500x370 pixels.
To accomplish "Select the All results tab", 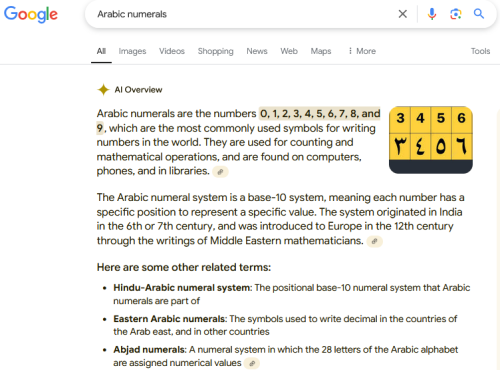I will [x=101, y=51].
